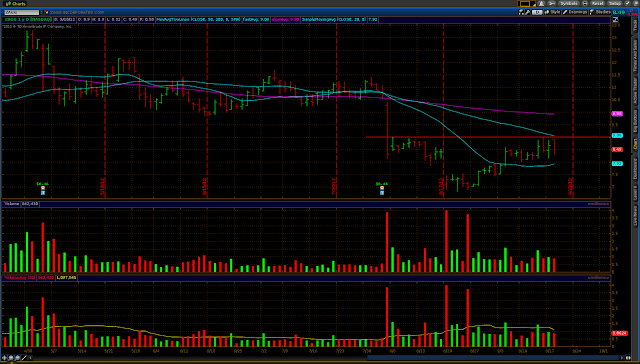Click the magenta 9.93 price bubble
Image resolution: width=640 pixels, height=364 pixels.
click(617, 113)
